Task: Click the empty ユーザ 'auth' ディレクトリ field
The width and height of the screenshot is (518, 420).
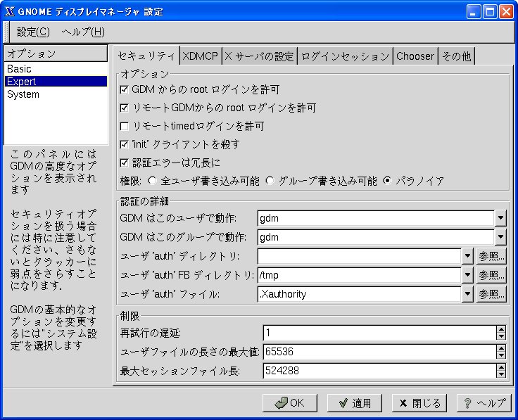Action: pos(360,256)
